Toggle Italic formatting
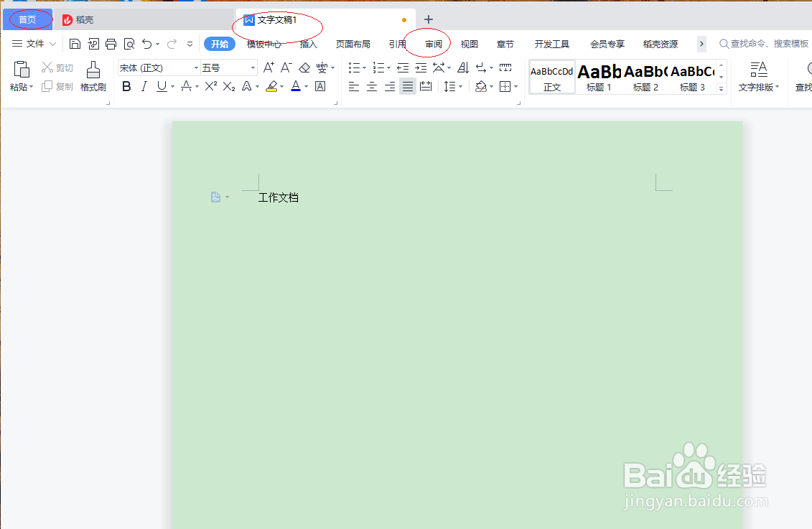 coord(144,86)
